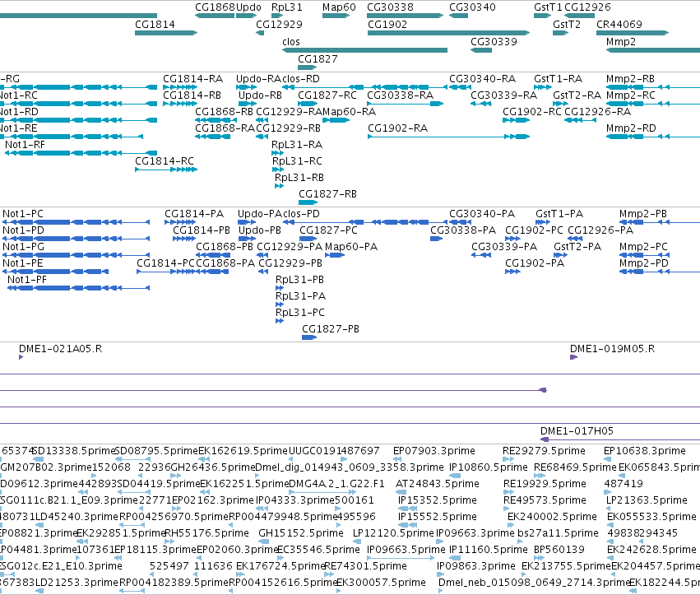Screen dimensions: 700x595
Task: Click the Mmp2-PD protein label
Action: 644,263
